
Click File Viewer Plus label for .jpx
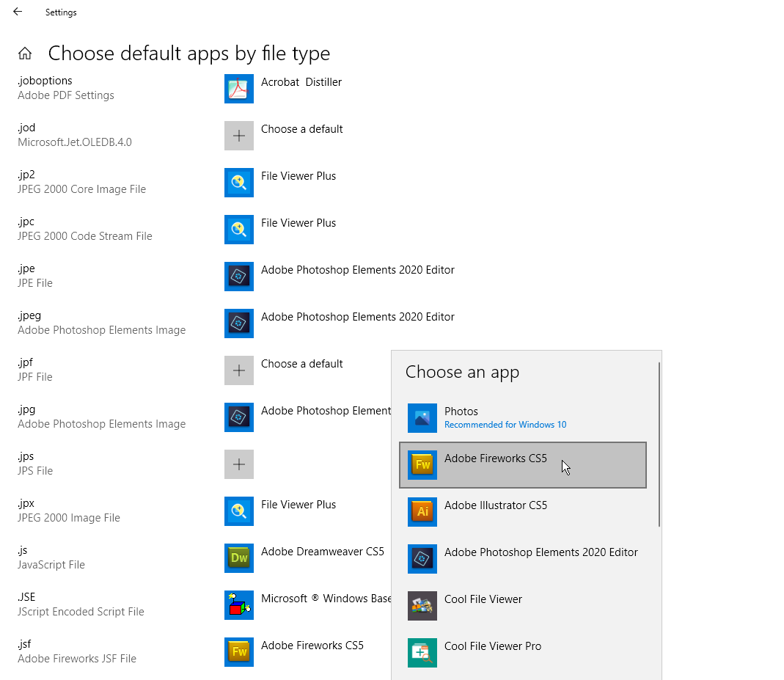tap(298, 505)
